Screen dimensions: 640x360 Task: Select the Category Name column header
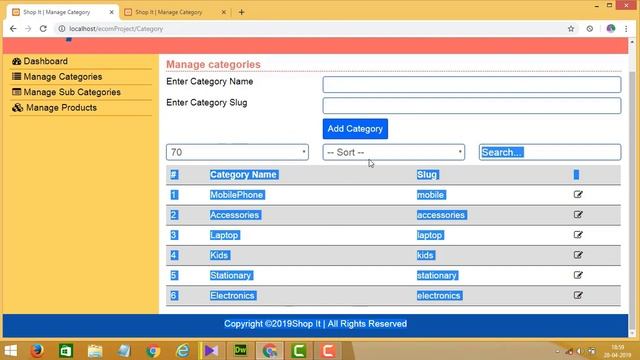coord(243,175)
